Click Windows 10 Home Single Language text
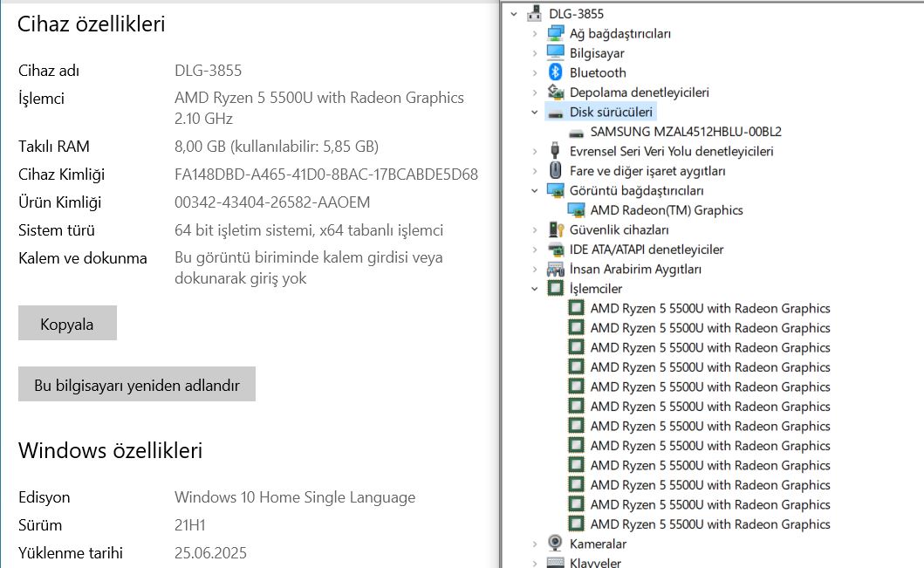 tap(295, 497)
